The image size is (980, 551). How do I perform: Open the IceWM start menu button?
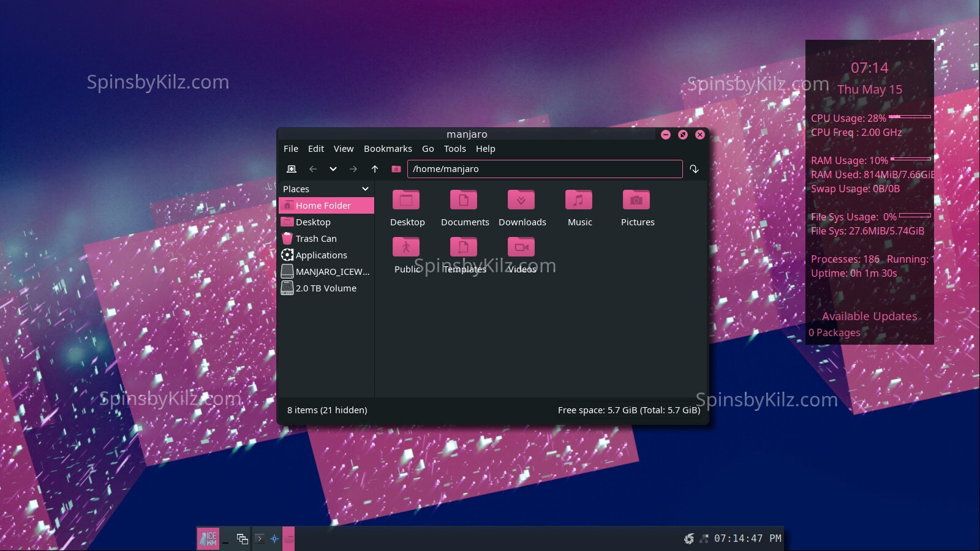tap(208, 539)
